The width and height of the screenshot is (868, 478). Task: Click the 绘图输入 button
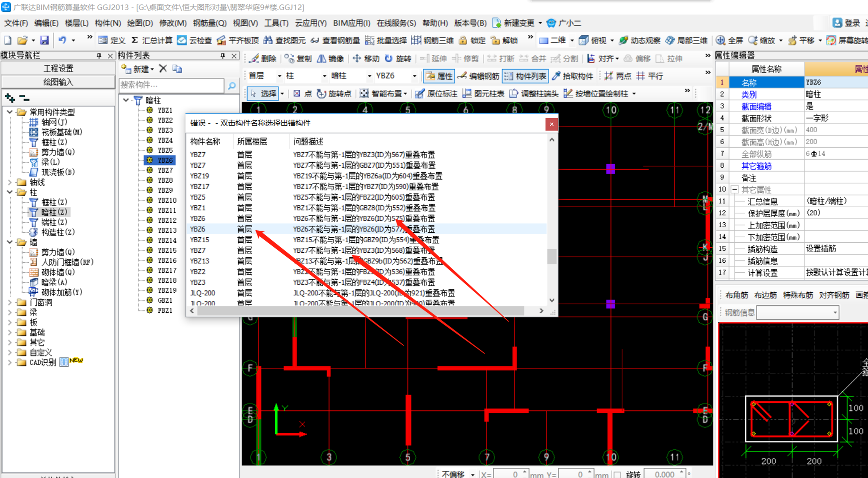pos(58,82)
